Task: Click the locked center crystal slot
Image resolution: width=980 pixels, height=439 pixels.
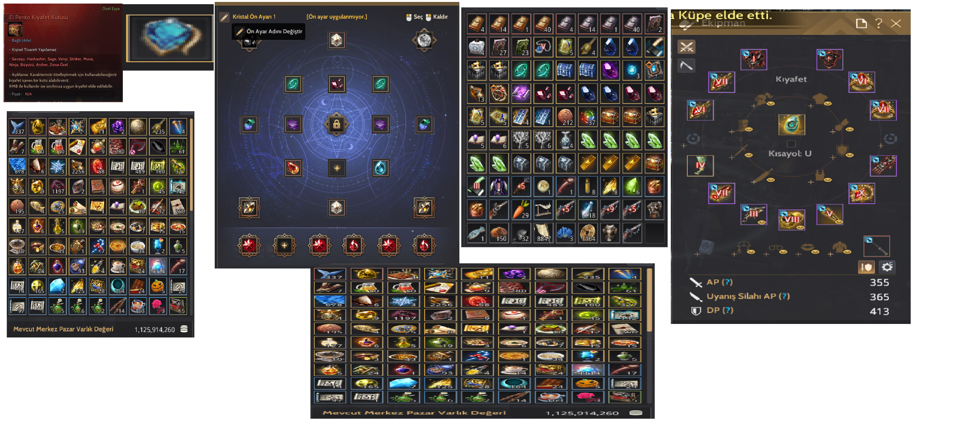Action: (337, 124)
